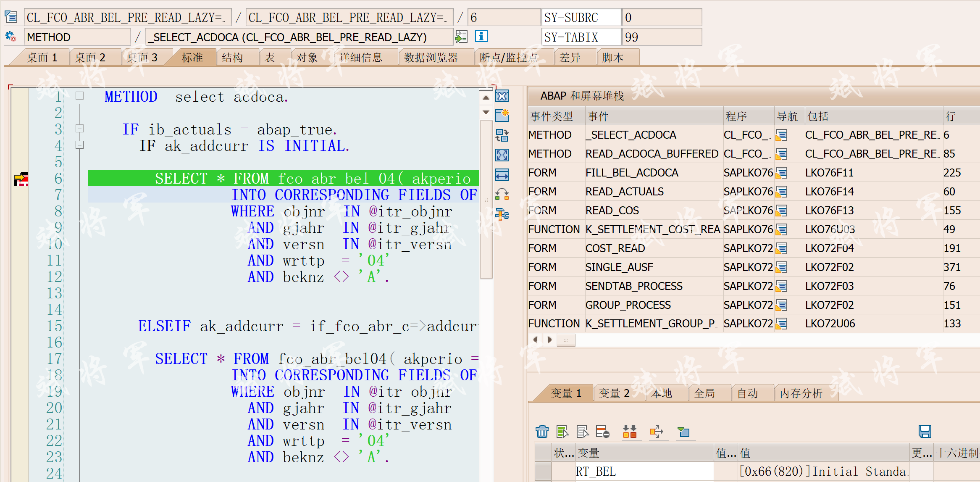Maximize the source code tool
980x482 pixels.
[502, 155]
